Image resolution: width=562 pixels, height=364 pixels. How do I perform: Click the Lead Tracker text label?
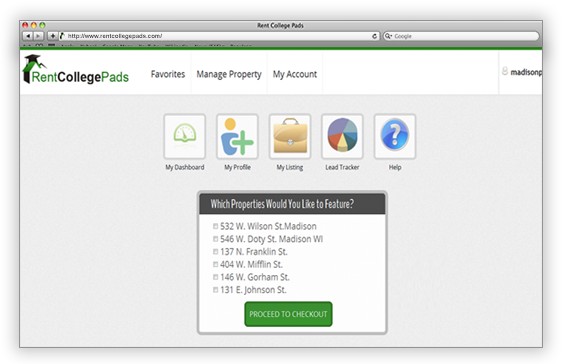click(x=342, y=167)
